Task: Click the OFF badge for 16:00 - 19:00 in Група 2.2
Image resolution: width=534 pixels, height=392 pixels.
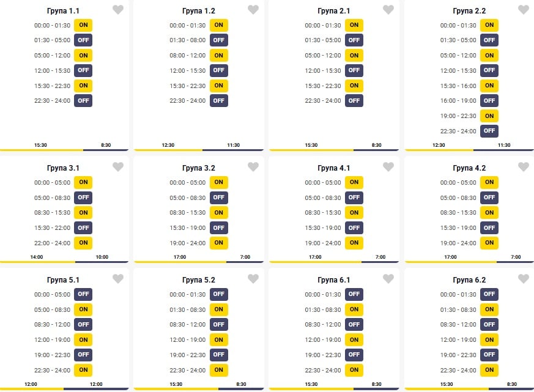Action: [x=489, y=100]
